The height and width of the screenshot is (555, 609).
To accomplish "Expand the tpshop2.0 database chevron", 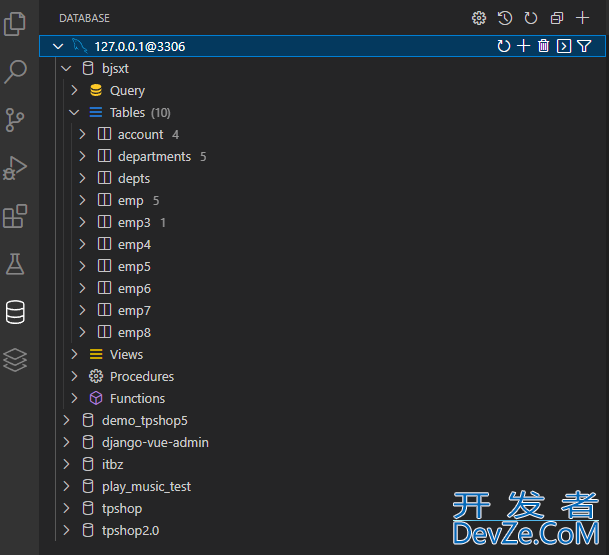I will click(66, 530).
